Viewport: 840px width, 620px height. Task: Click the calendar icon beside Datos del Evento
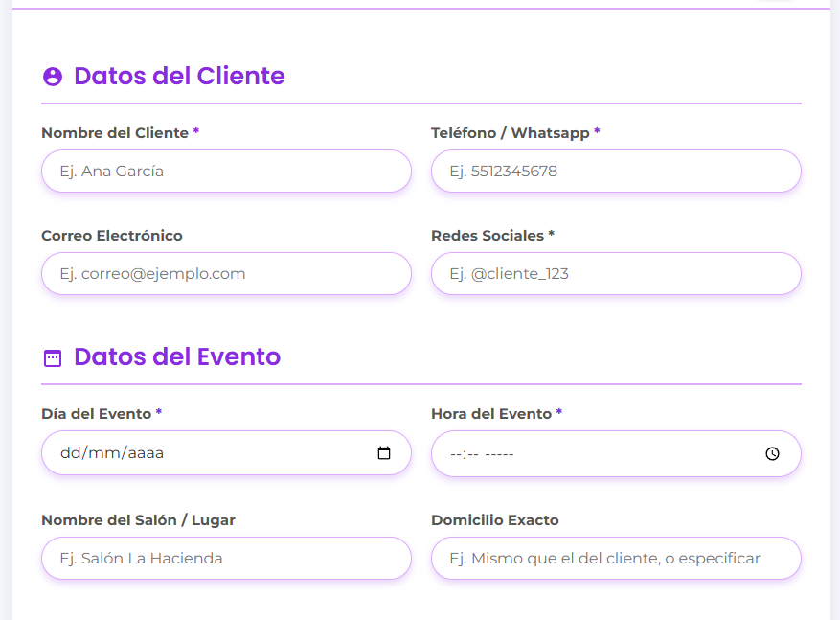click(x=53, y=358)
